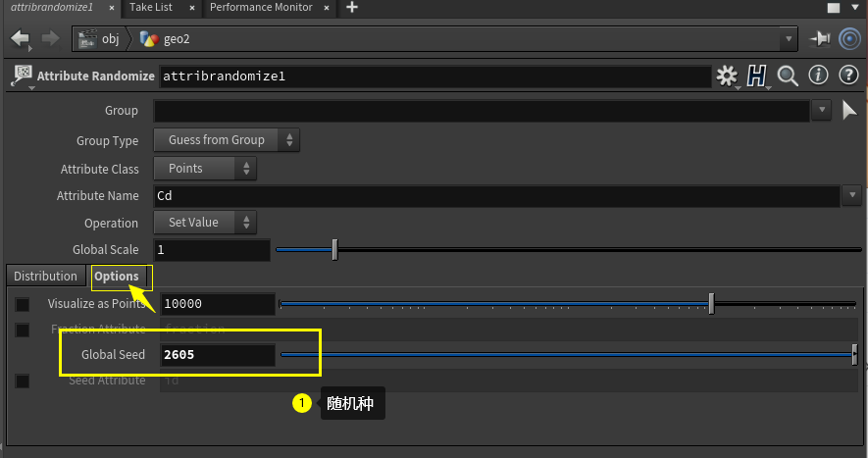
Task: Click the Global Seed slider handle
Action: pyautogui.click(x=854, y=354)
